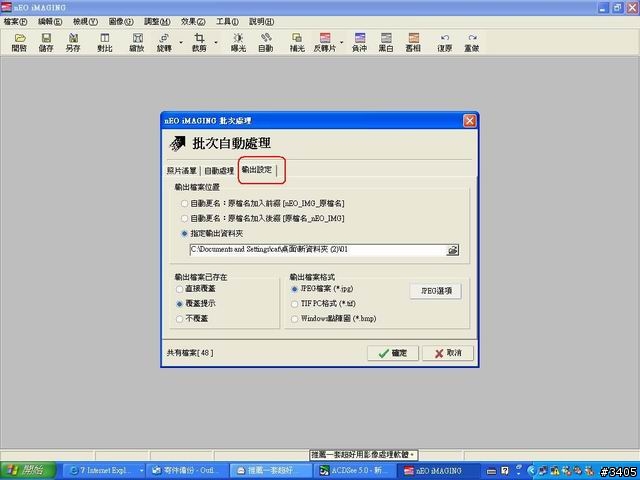640x480 pixels.
Task: Select 自動更名 suffix option 原檔名_nEO_IMG
Action: point(262,218)
